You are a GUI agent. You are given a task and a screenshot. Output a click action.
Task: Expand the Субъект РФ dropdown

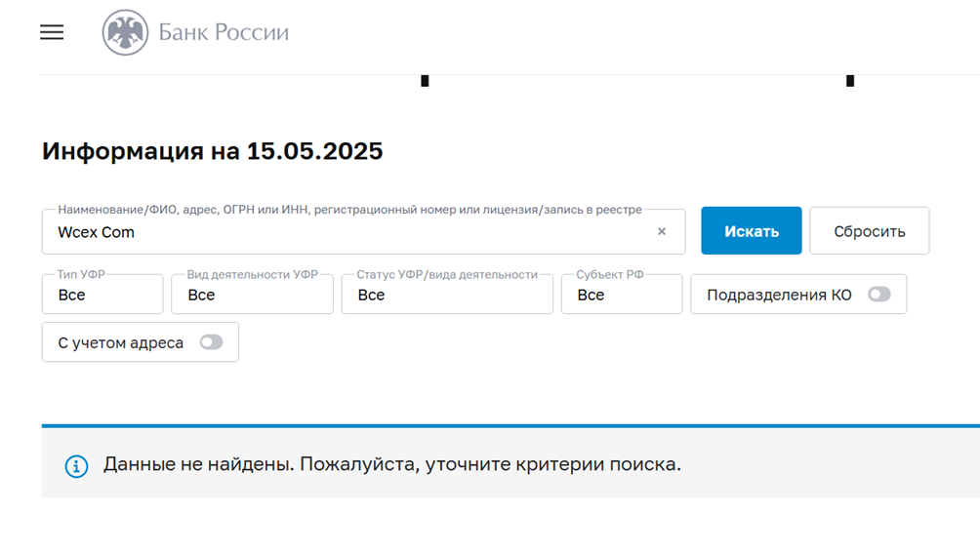coord(622,295)
